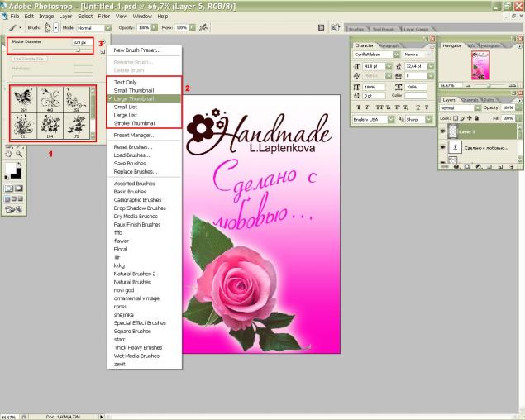
Task: Click the Master Diameter slider handle
Action: tap(79, 50)
